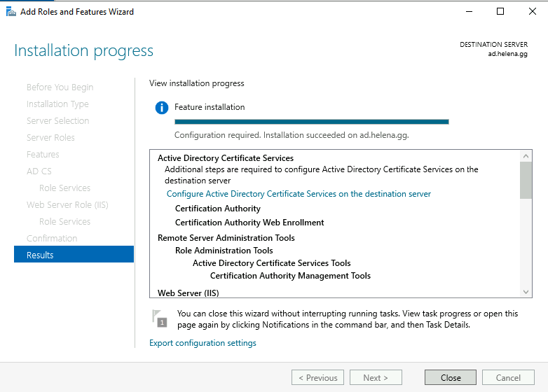Click the Previous button
Viewport: 548px width, 392px height.
[317, 377]
